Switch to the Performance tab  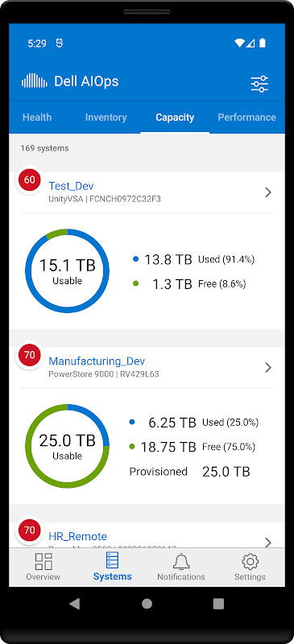click(x=246, y=118)
